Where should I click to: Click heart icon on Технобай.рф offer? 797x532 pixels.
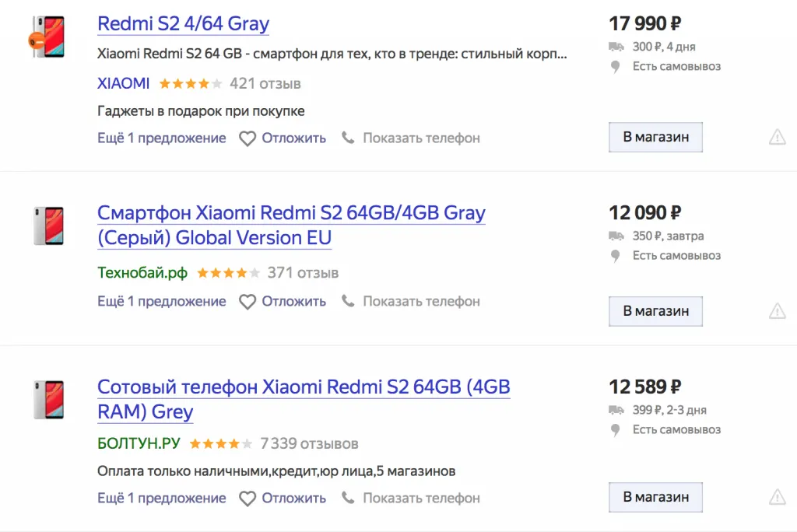248,302
